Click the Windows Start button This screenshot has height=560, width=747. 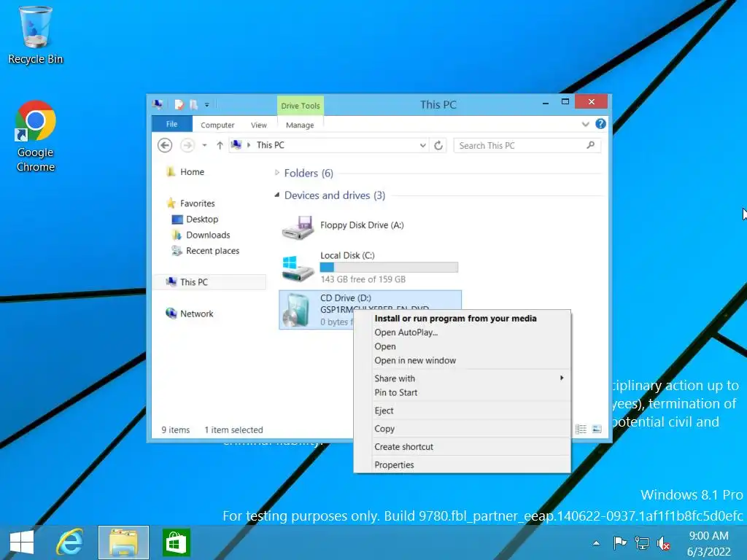click(21, 542)
